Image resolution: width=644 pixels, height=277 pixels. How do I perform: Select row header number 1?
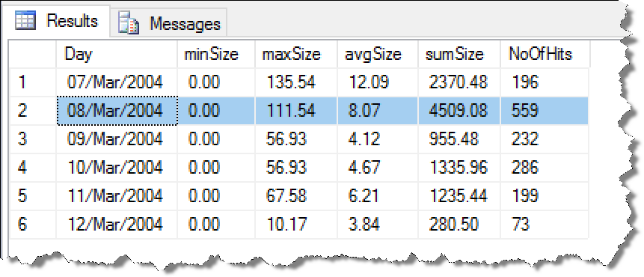point(33,82)
